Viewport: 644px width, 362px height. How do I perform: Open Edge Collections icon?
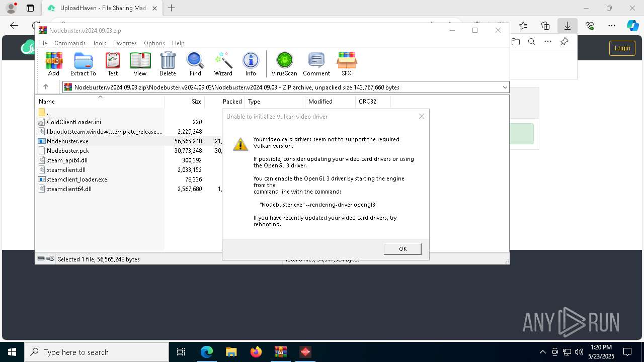(545, 25)
